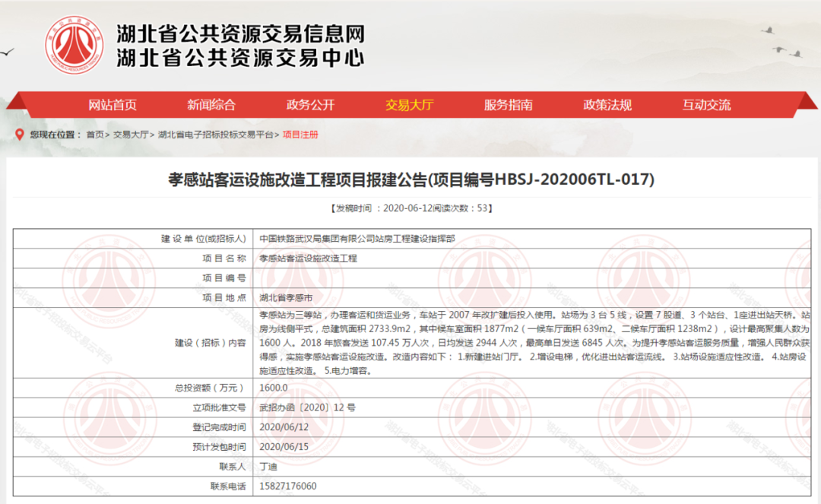The image size is (821, 504).
Task: Open the 政务公开 navigation item
Action: (310, 105)
